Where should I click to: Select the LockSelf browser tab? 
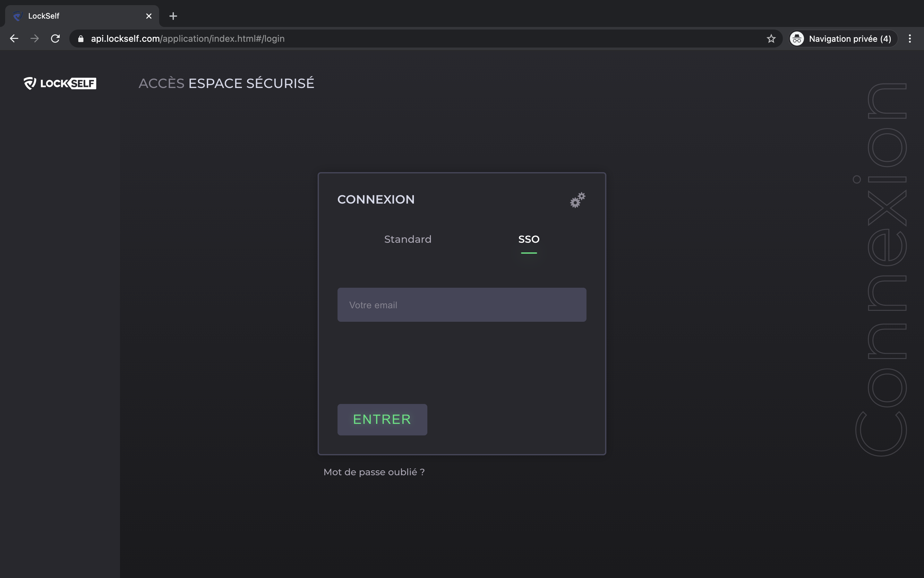click(82, 16)
